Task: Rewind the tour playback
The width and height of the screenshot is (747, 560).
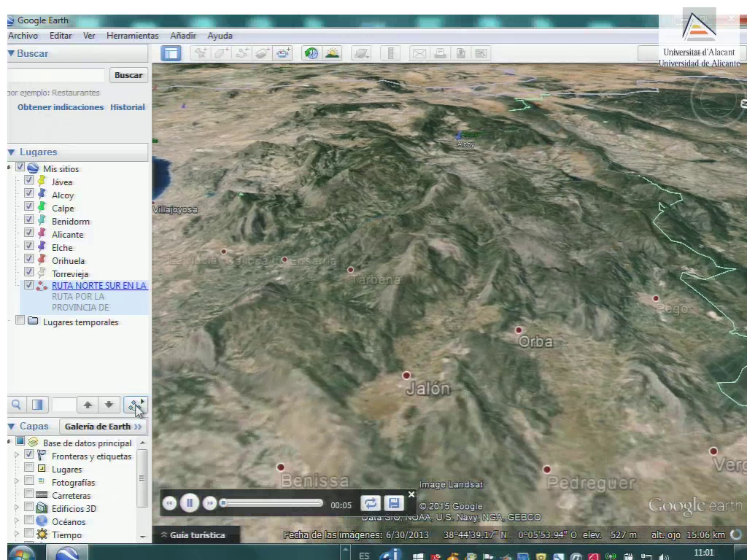Action: [x=169, y=503]
